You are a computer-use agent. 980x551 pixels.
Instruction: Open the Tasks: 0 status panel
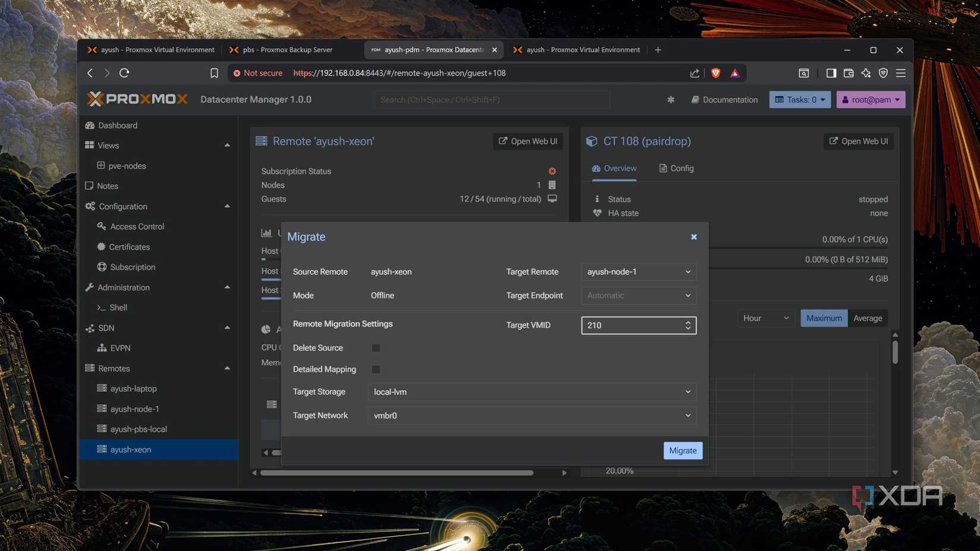pyautogui.click(x=799, y=99)
